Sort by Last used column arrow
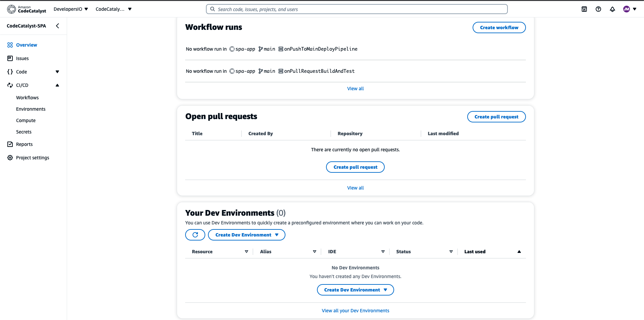Screen dimensions: 644x320 coord(519,252)
